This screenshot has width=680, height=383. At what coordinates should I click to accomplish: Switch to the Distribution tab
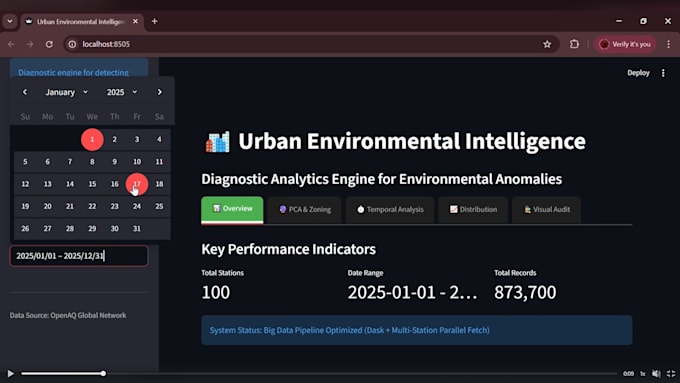(x=473, y=210)
